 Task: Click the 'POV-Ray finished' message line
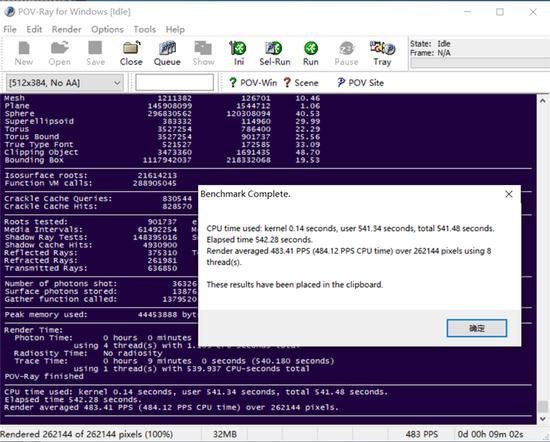coord(44,376)
